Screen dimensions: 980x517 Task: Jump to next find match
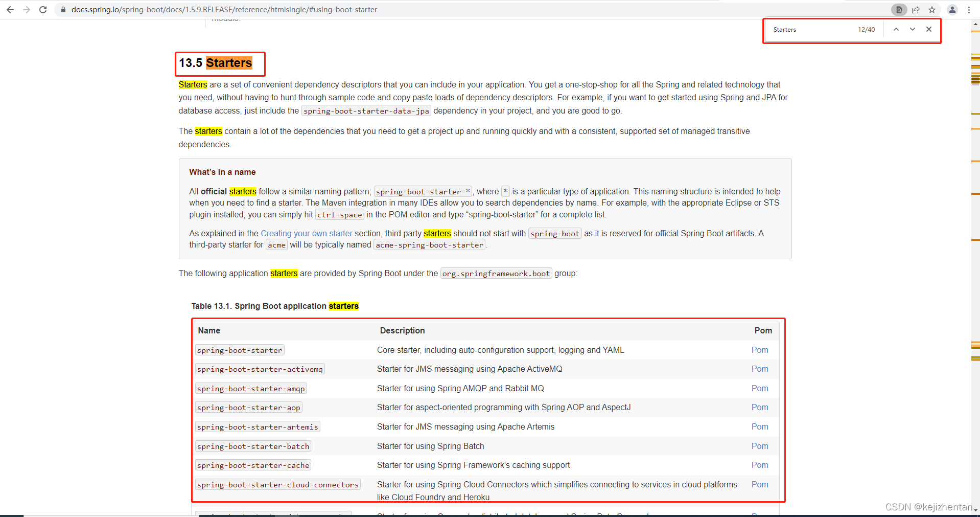coord(913,29)
